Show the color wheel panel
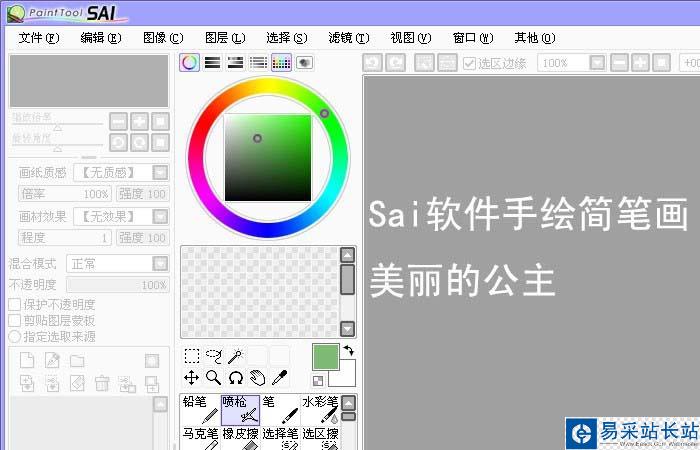This screenshot has height=450, width=700. (190, 62)
